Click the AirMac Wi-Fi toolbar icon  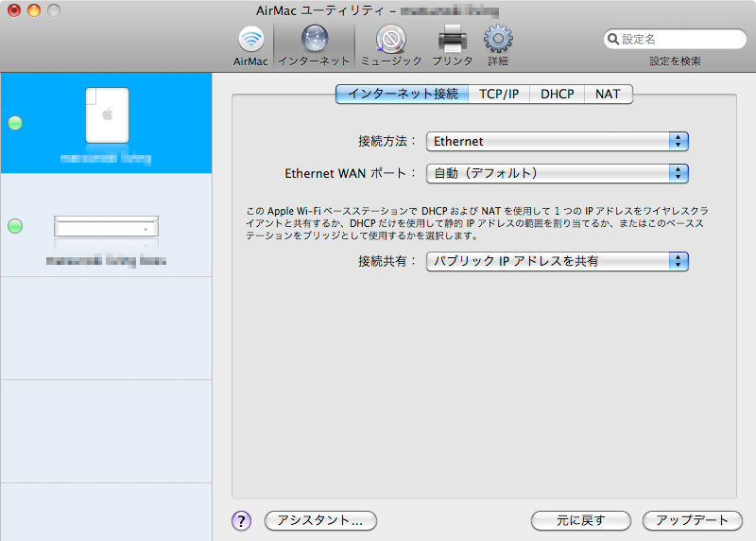tap(250, 40)
